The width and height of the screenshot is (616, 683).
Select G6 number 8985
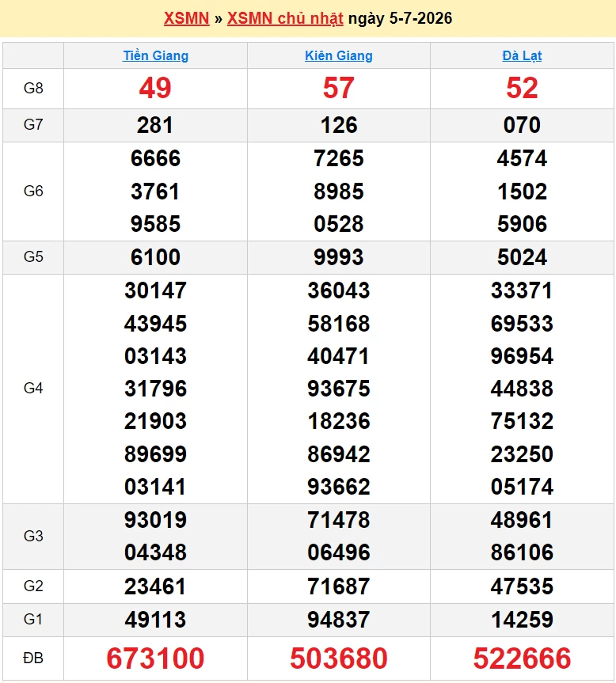[x=339, y=192]
